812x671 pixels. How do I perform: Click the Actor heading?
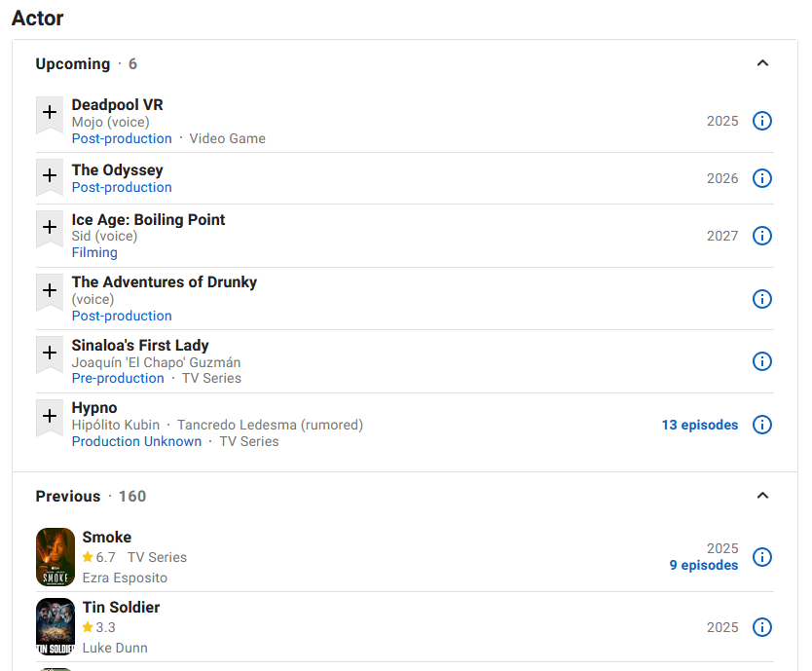coord(37,19)
